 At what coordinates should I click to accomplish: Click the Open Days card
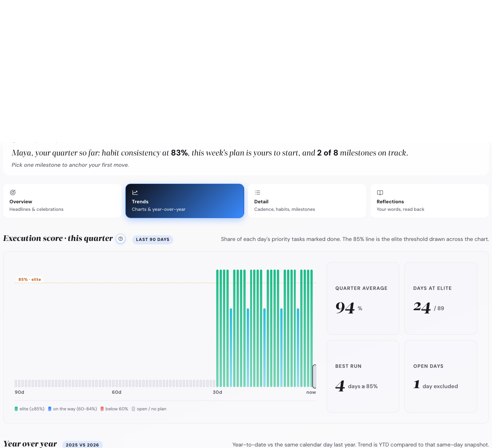click(441, 376)
